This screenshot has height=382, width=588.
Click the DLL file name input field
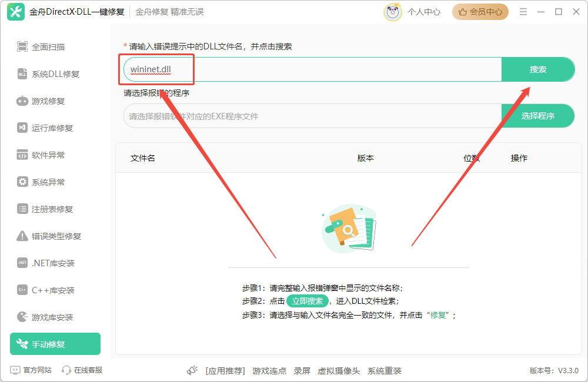pyautogui.click(x=313, y=69)
